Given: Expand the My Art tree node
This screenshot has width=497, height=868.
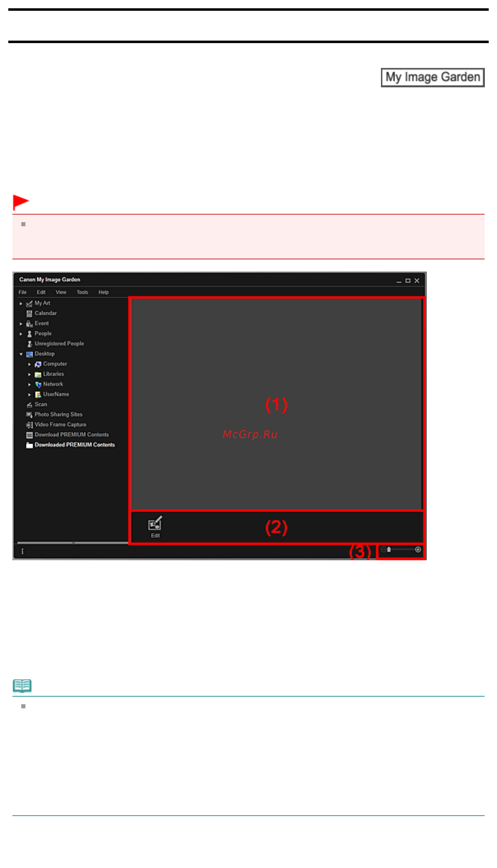Looking at the screenshot, I should (x=21, y=303).
